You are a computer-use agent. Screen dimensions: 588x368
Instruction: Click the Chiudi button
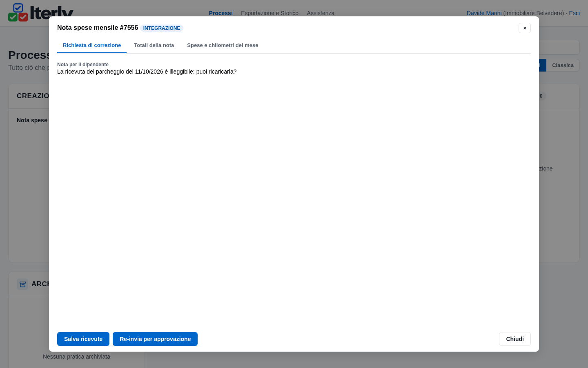(x=515, y=339)
